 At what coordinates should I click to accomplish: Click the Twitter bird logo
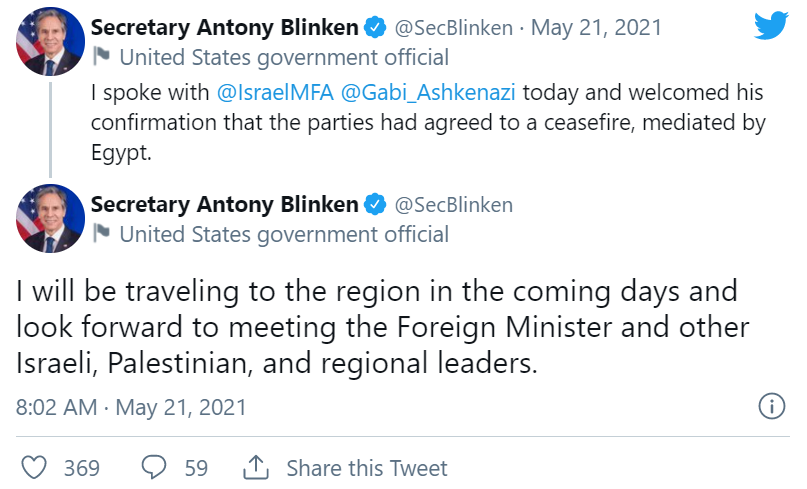coord(770,27)
